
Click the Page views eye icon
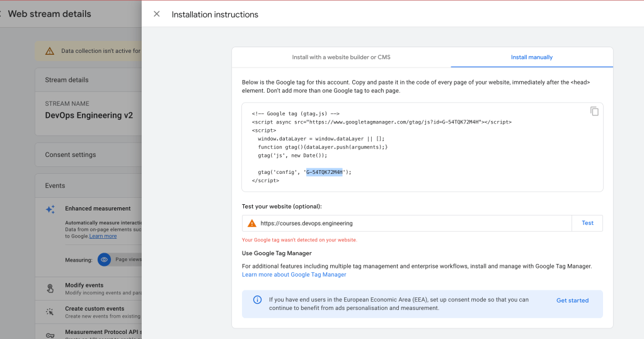(105, 260)
